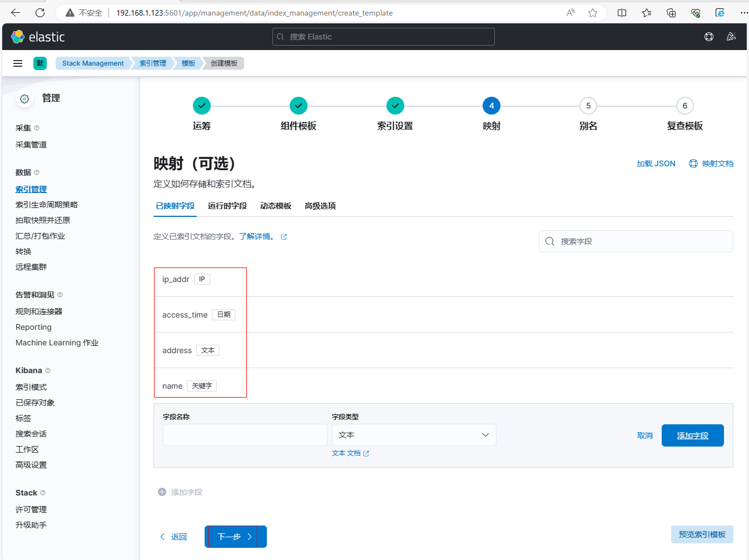
Task: Go to completed step 运筹
Action: point(202,106)
